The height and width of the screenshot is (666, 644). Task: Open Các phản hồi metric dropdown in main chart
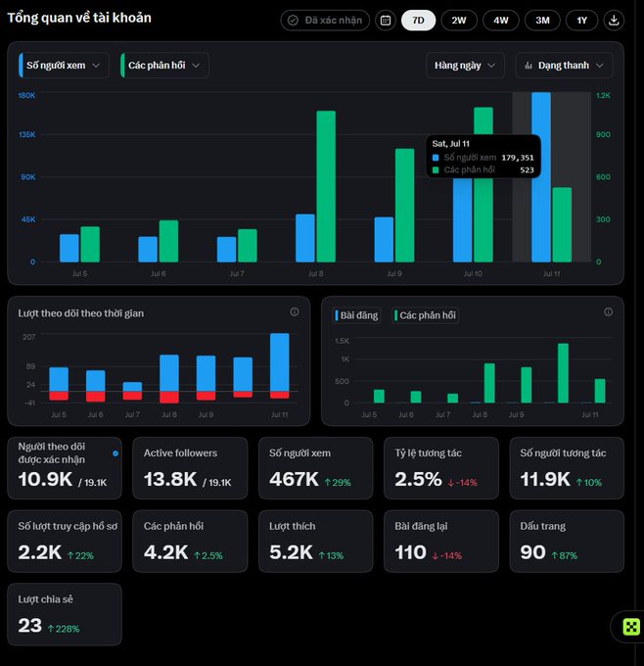click(x=164, y=66)
